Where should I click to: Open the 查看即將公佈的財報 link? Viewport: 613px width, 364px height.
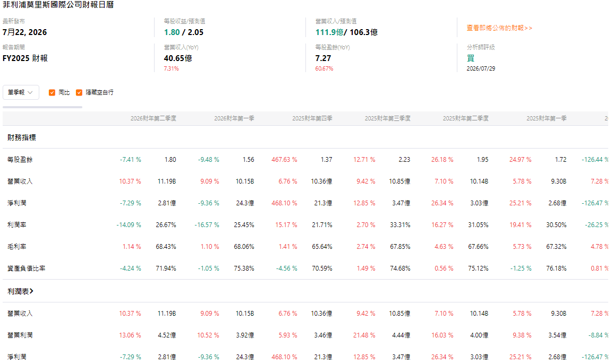tap(499, 28)
